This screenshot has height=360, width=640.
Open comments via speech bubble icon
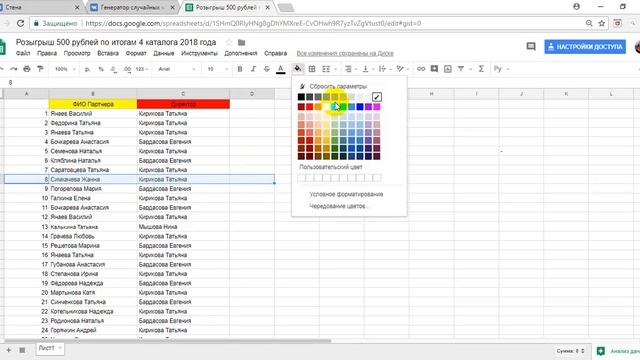click(531, 47)
